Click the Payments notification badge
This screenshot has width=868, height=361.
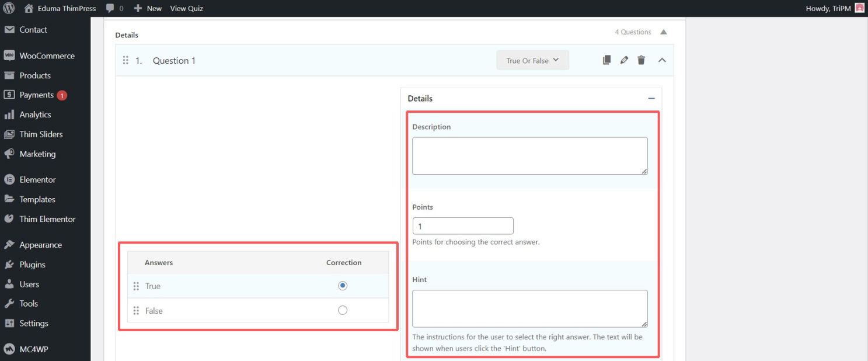(x=62, y=95)
